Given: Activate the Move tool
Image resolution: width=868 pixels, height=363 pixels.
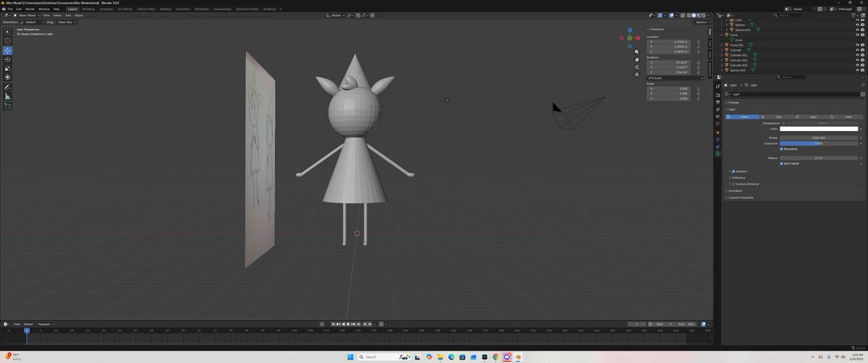Looking at the screenshot, I should (x=8, y=51).
